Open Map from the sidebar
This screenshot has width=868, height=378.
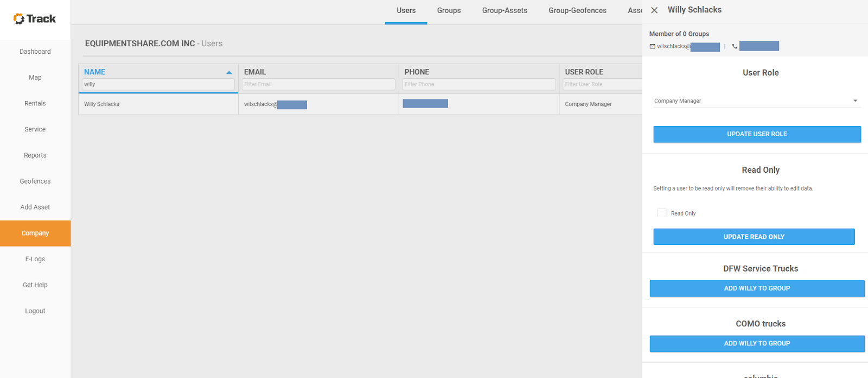[x=35, y=78]
